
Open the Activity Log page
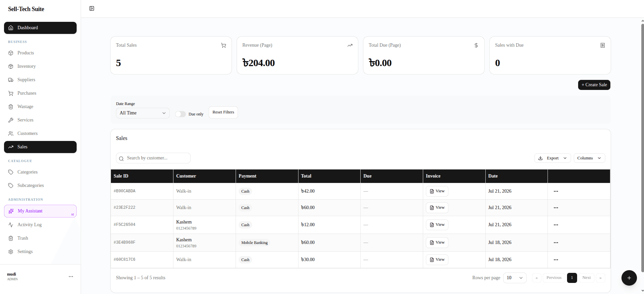click(40, 225)
